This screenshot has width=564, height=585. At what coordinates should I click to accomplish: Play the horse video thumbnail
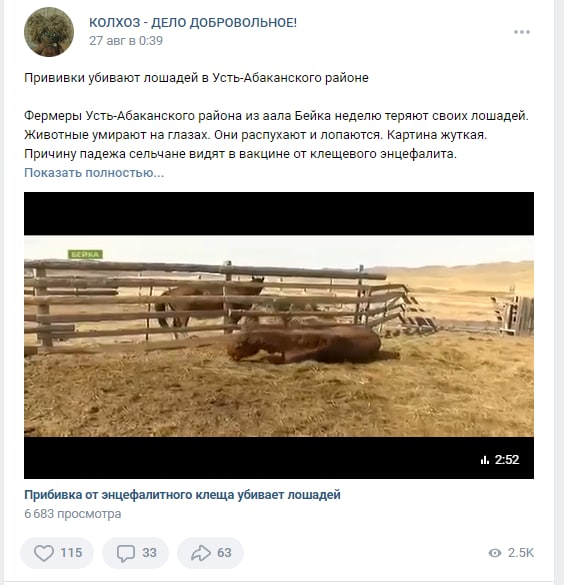(x=279, y=335)
